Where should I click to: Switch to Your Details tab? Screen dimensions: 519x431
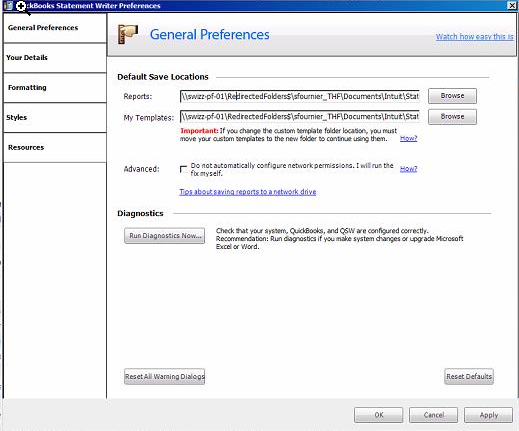(x=55, y=58)
